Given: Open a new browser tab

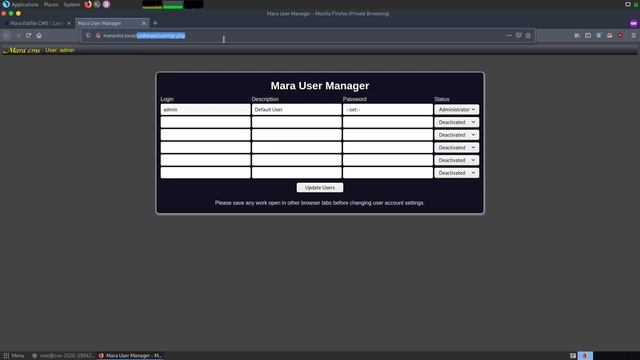Looking at the screenshot, I should coord(155,23).
